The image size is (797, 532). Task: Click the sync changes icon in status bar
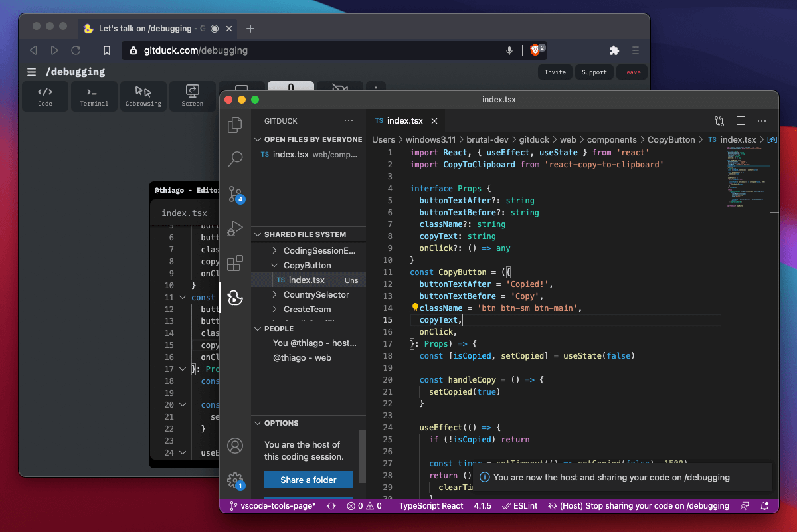tap(331, 506)
